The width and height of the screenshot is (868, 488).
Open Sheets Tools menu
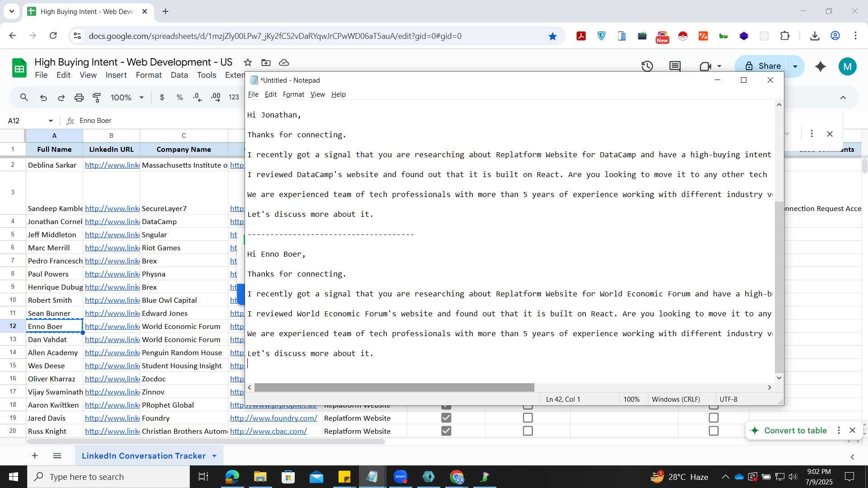point(207,75)
